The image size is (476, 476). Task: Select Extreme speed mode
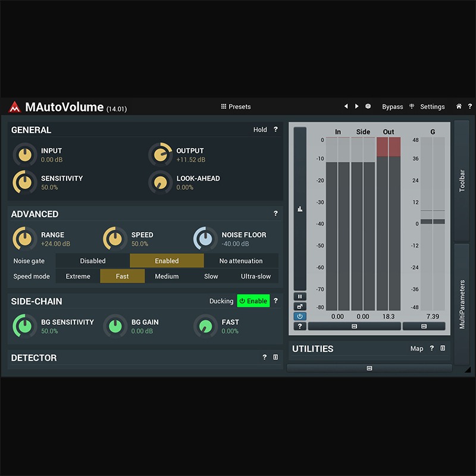tap(78, 276)
